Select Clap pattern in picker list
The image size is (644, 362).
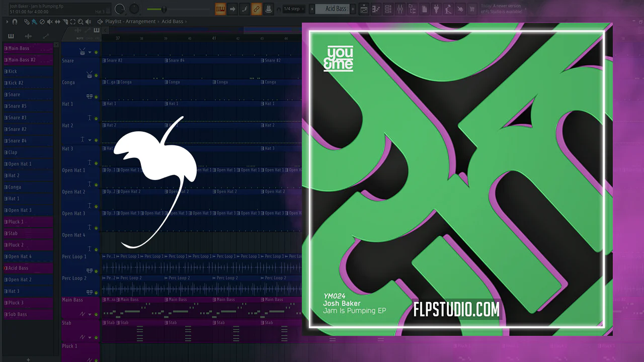click(28, 152)
